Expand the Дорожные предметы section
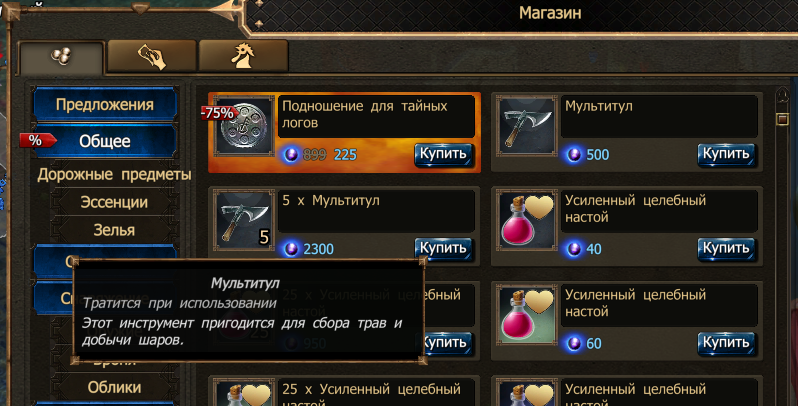This screenshot has width=798, height=406. coord(114,175)
